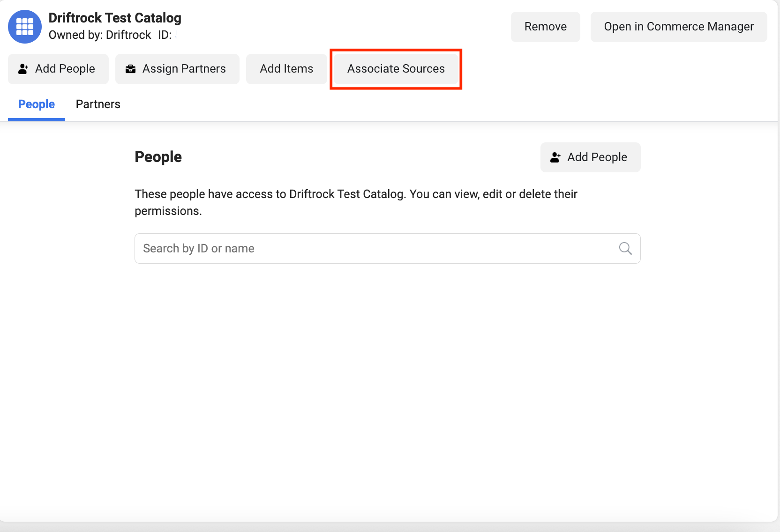780x532 pixels.
Task: Focus the Search by ID or name field
Action: pyautogui.click(x=388, y=248)
